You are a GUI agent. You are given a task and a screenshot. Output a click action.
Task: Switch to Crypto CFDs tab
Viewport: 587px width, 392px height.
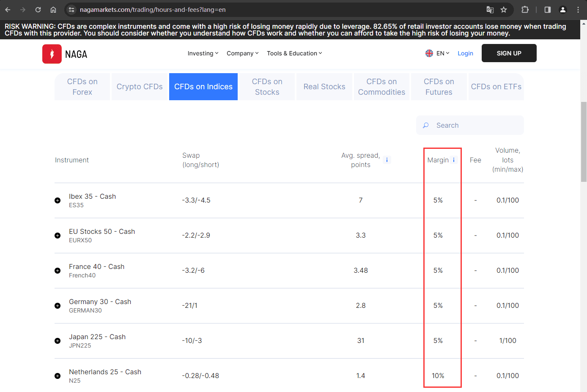pos(140,87)
